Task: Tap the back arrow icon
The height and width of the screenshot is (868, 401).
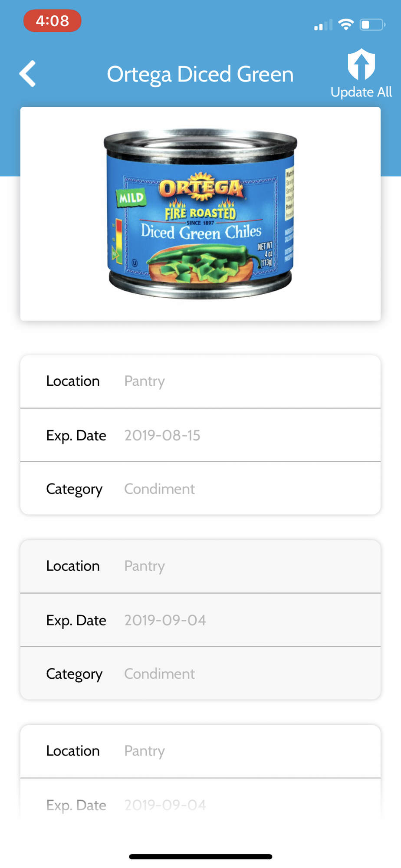Action: [28, 74]
